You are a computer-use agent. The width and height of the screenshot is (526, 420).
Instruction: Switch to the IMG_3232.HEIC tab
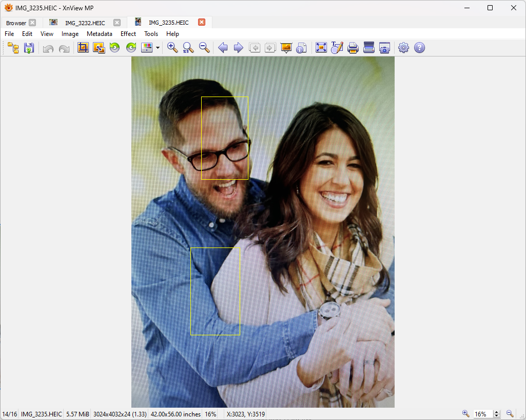tap(85, 23)
